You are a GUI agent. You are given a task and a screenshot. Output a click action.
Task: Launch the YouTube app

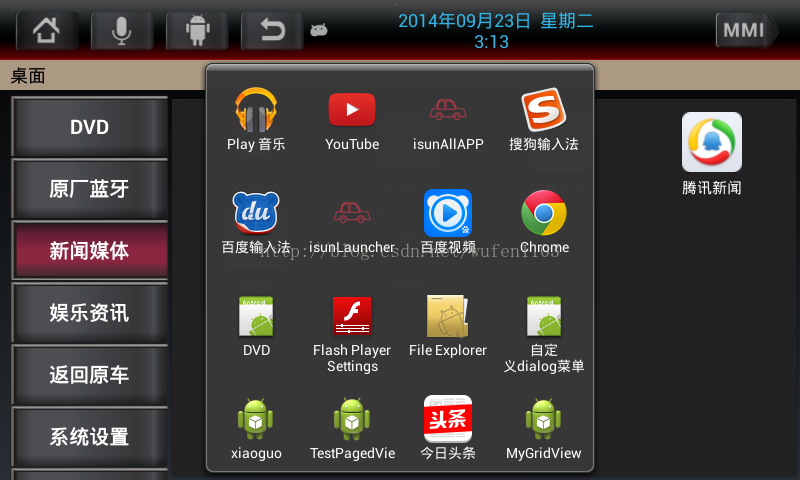pyautogui.click(x=352, y=121)
